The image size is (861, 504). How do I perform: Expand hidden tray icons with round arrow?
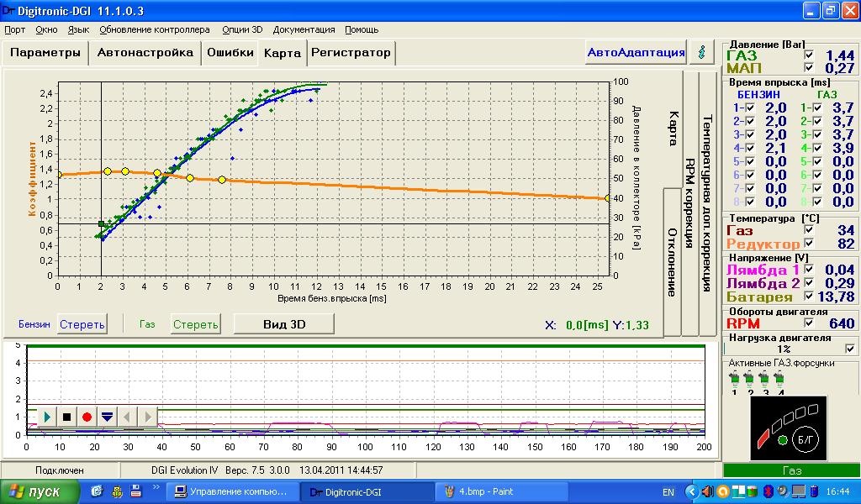[x=692, y=491]
